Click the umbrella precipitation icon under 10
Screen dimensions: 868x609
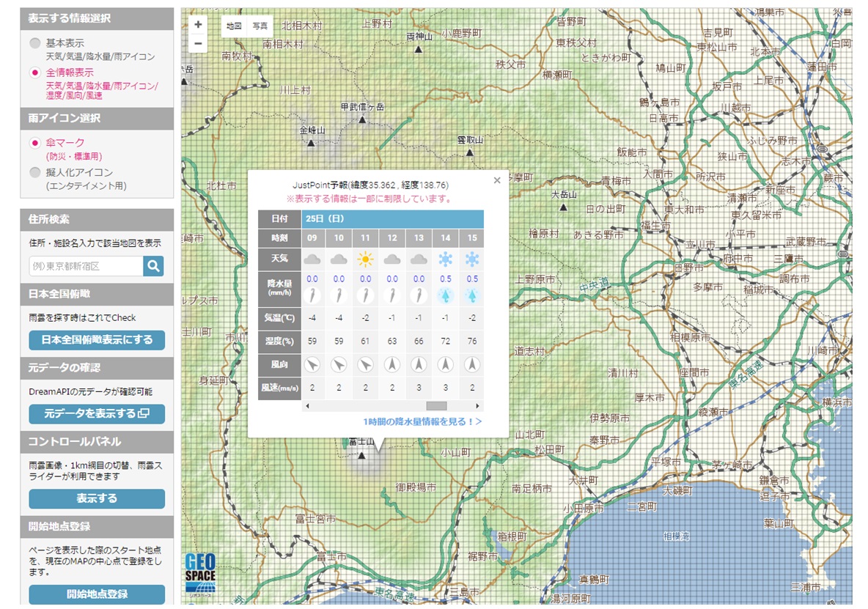339,295
